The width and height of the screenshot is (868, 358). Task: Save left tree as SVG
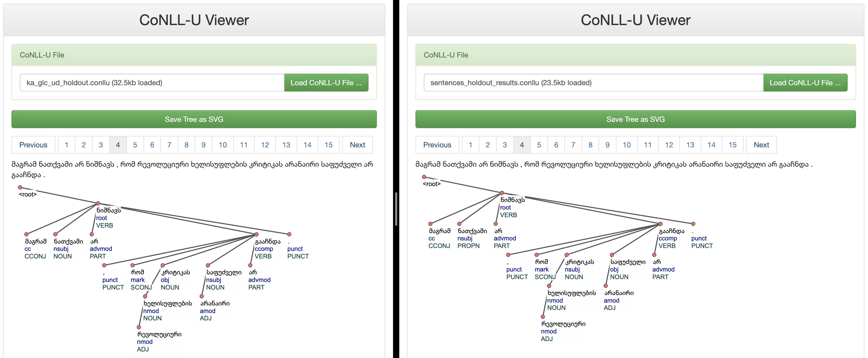[x=194, y=119]
